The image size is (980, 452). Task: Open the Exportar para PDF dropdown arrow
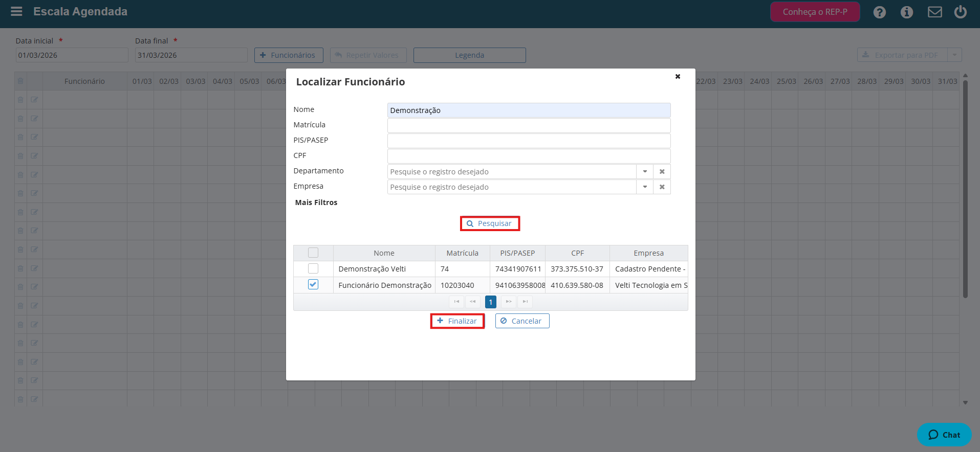pyautogui.click(x=954, y=55)
